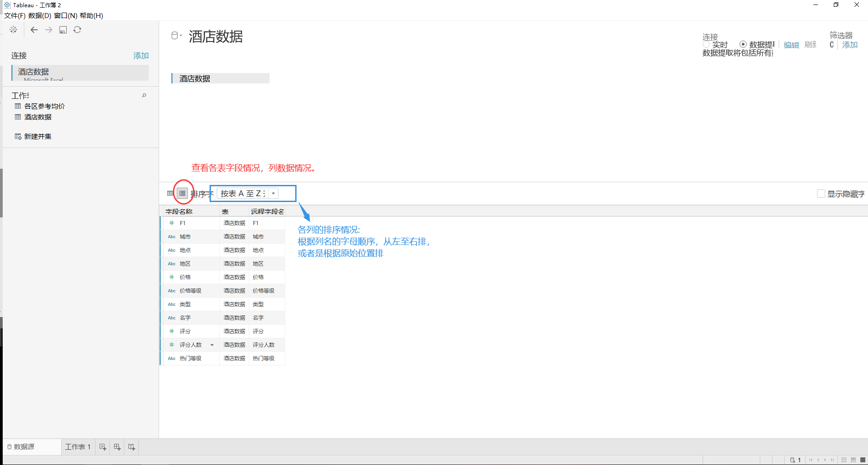Refresh the data source with the circular arrow
Image resolution: width=868 pixels, height=465 pixels.
78,30
